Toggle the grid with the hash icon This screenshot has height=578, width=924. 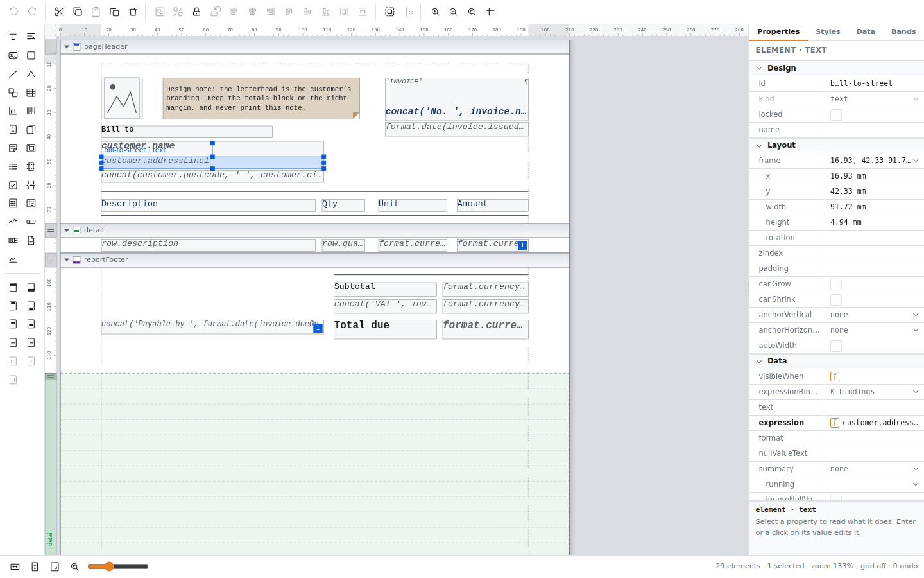pos(491,12)
